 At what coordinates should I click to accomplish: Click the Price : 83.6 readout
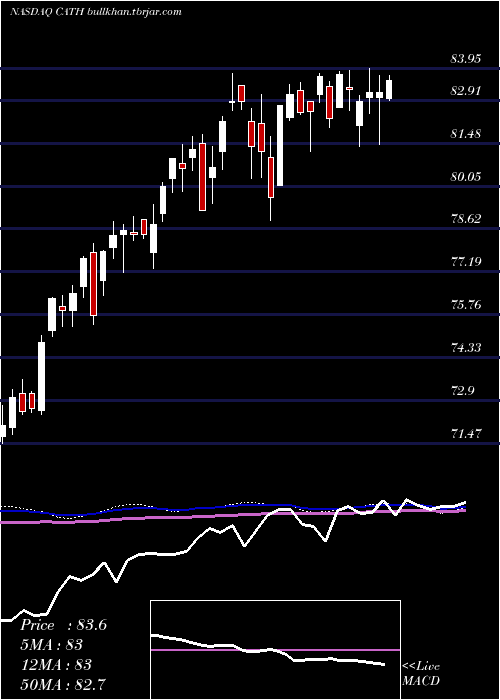[63, 625]
